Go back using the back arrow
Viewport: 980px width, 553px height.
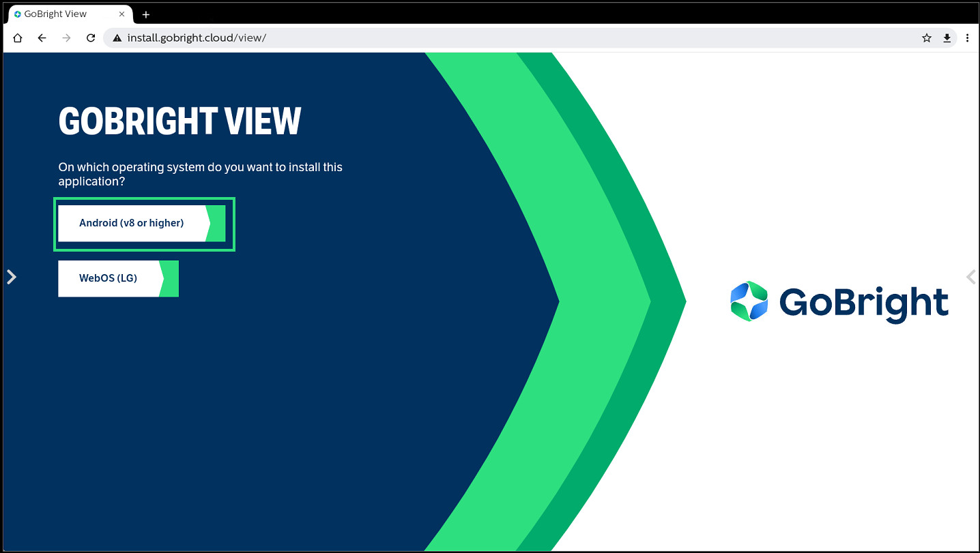click(42, 38)
